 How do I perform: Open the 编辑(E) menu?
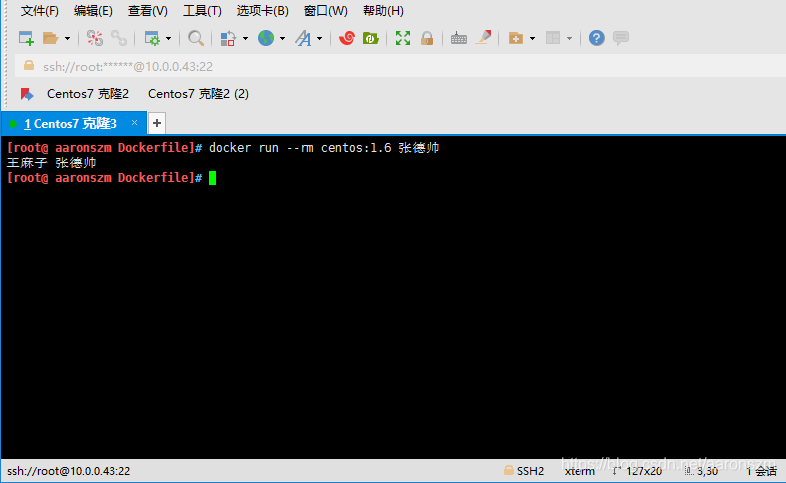(x=93, y=11)
